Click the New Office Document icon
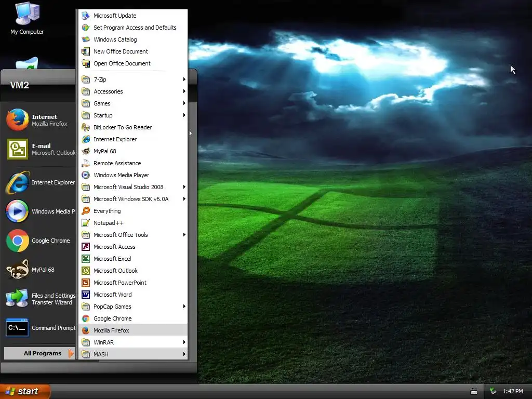 86,51
